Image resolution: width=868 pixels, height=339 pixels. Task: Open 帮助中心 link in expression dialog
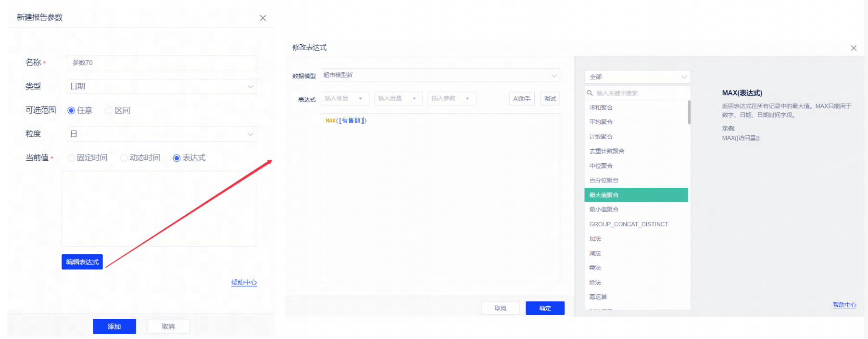844,305
